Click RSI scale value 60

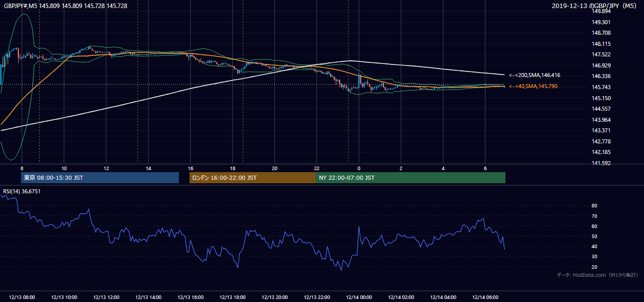pos(595,226)
